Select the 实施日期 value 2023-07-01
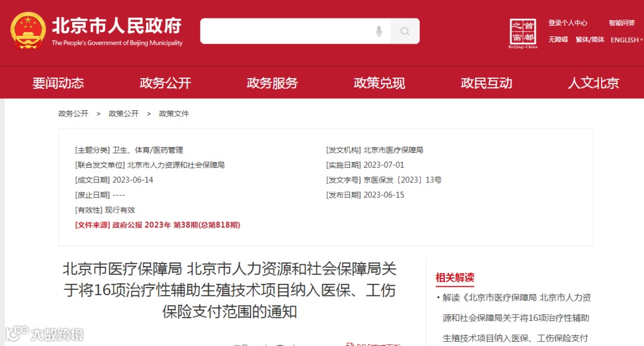The image size is (644, 346). [383, 165]
